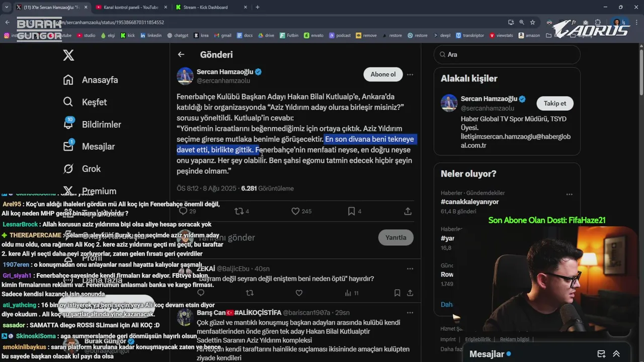Open the tab search dropdown arrow
This screenshot has height=362, width=644.
(x=7, y=7)
